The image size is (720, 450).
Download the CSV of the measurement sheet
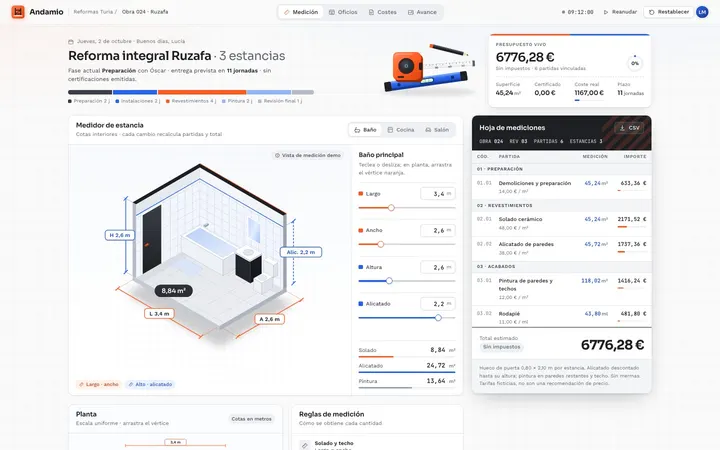629,128
